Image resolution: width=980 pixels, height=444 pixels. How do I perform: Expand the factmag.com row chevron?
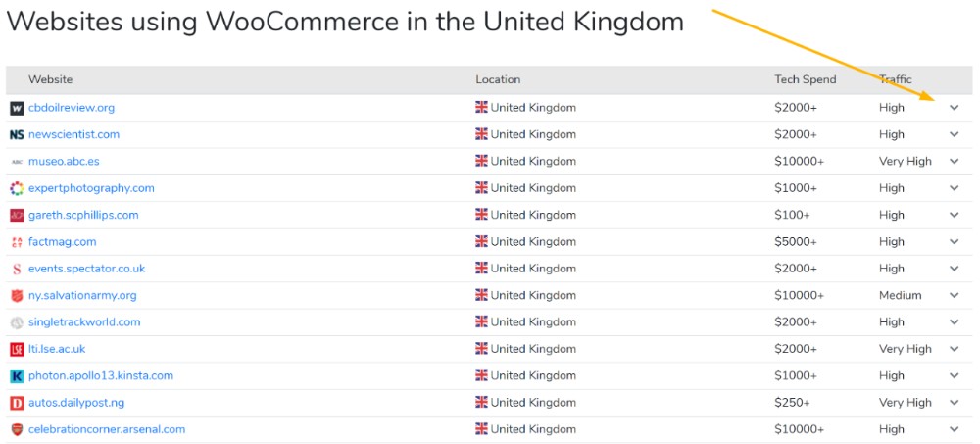click(954, 241)
